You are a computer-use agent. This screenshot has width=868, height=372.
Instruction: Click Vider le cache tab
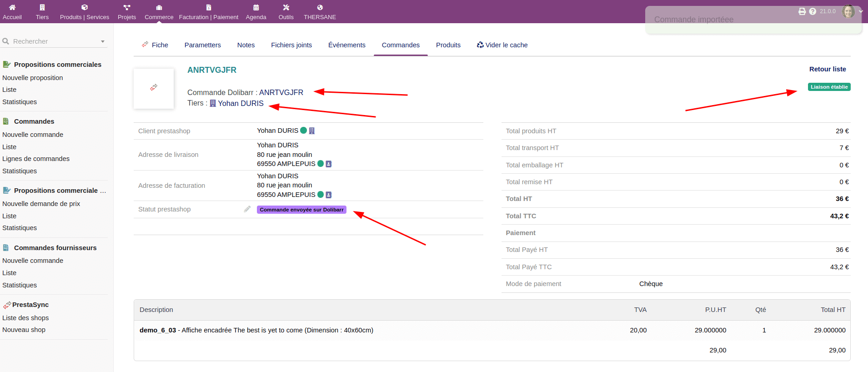click(x=502, y=45)
